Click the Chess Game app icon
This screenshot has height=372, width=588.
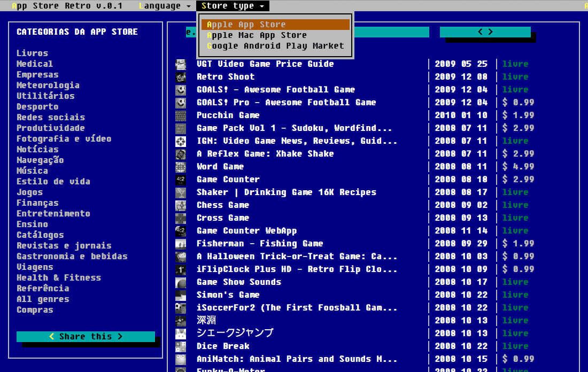pos(181,205)
